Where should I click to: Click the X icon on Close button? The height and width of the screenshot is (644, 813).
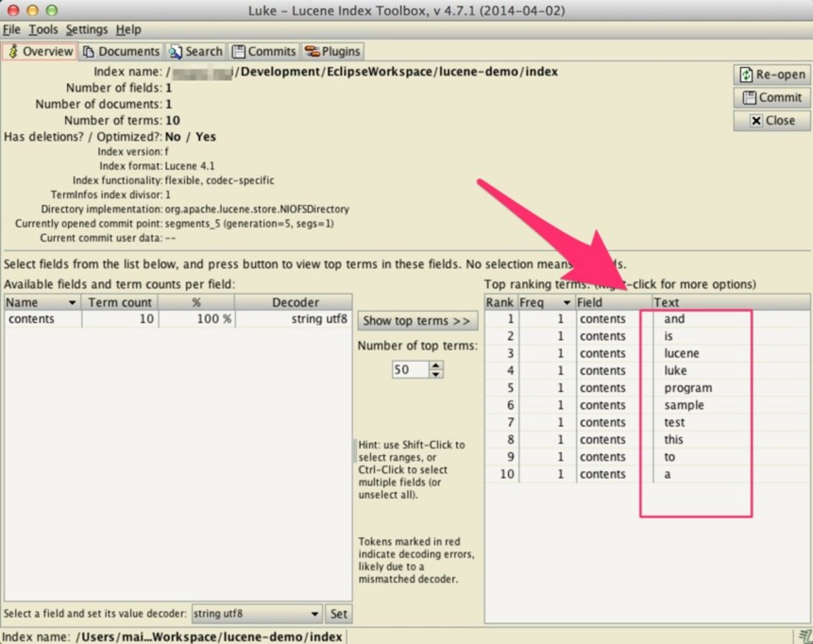tap(756, 121)
